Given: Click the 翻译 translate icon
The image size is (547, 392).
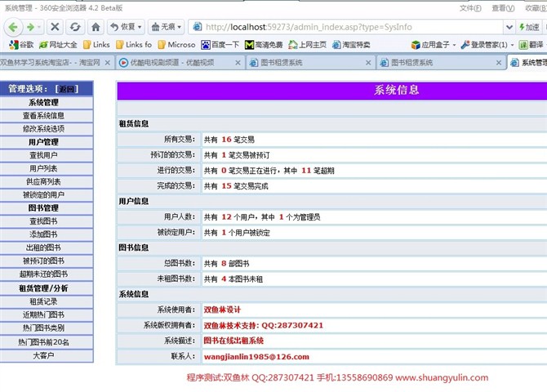Looking at the screenshot, I should (523, 45).
